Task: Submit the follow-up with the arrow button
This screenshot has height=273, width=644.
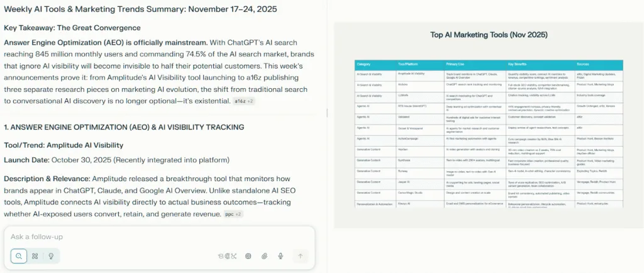Action: 301,256
